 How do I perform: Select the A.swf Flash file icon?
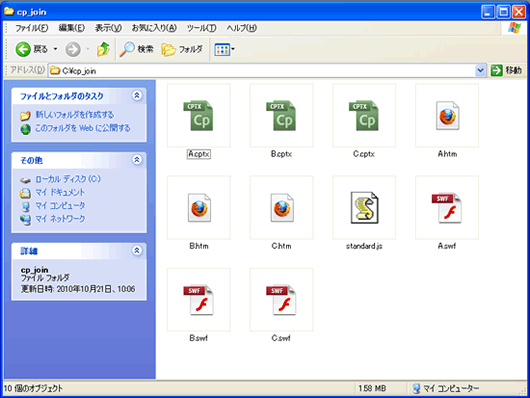(447, 208)
